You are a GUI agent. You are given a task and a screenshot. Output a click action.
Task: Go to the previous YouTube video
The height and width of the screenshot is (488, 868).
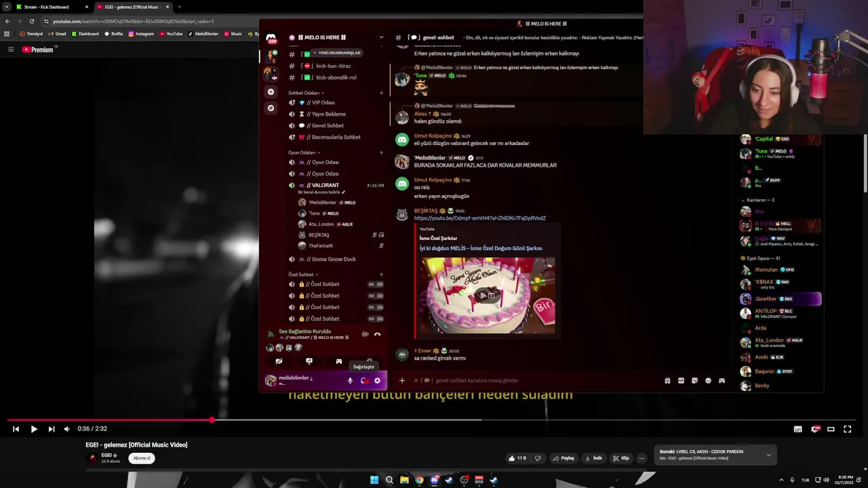pos(16,429)
